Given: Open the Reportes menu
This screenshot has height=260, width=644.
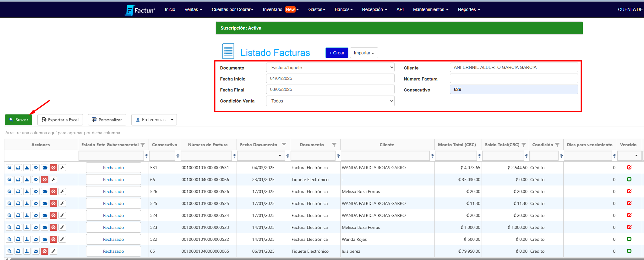Looking at the screenshot, I should [469, 9].
